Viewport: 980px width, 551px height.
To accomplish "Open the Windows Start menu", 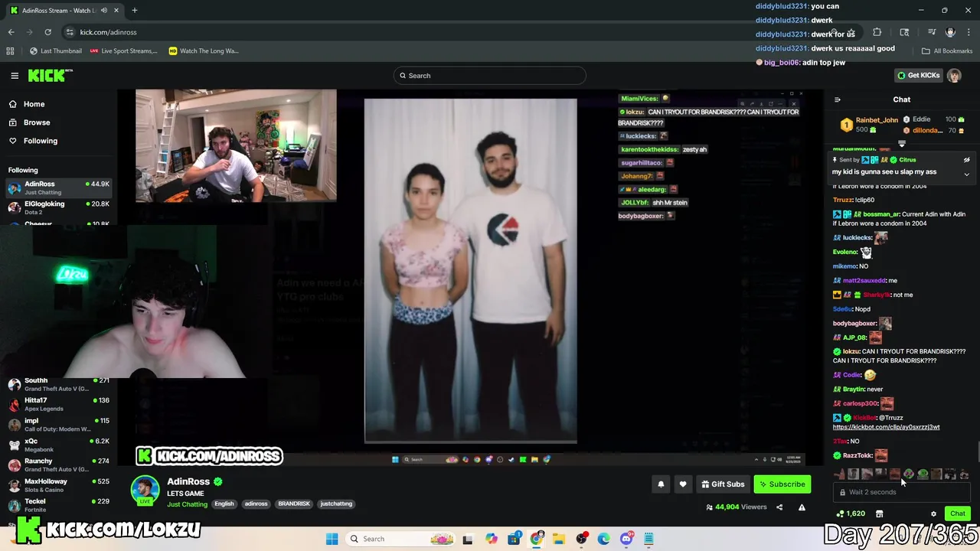I will tap(332, 539).
